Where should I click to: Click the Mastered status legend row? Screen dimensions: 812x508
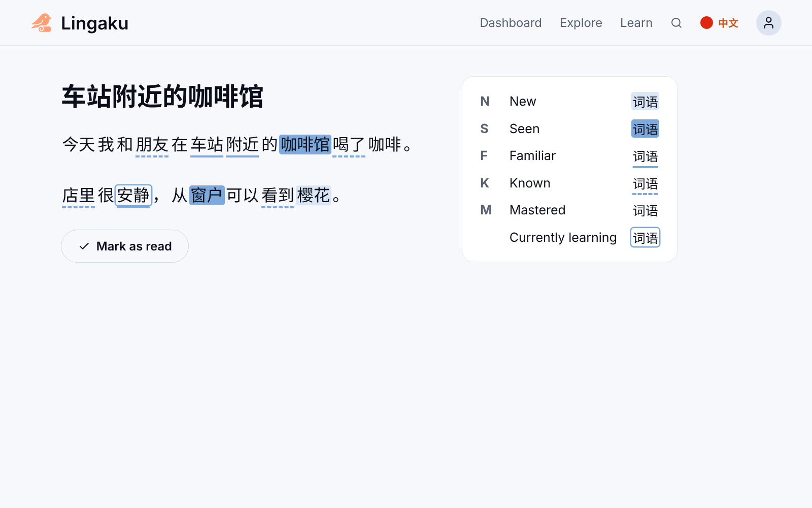click(569, 210)
